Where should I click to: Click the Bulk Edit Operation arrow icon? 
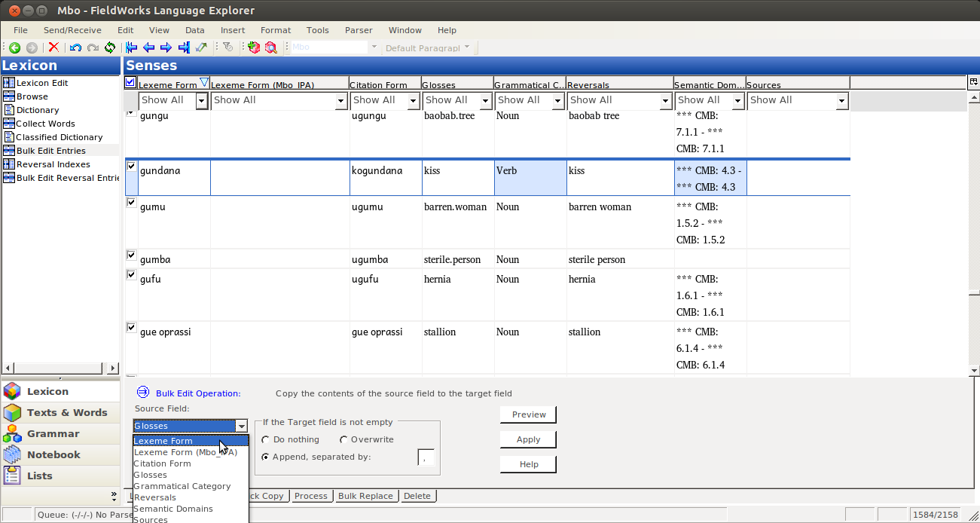(143, 392)
